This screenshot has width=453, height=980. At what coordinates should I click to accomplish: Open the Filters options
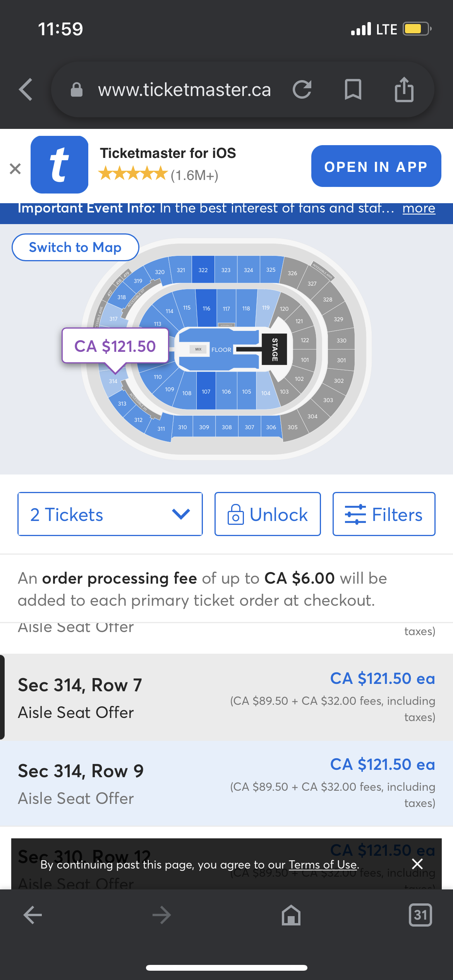(x=384, y=514)
